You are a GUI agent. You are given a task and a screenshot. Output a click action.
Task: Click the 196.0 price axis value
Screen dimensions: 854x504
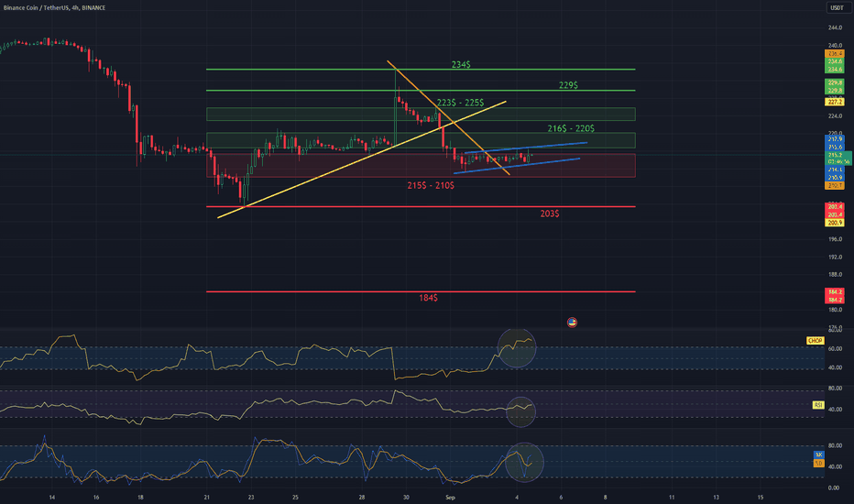(x=835, y=239)
